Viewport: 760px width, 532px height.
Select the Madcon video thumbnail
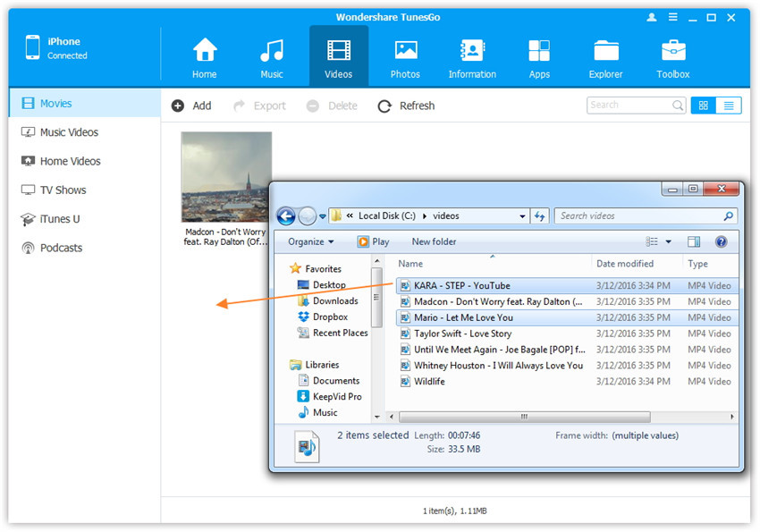click(226, 177)
